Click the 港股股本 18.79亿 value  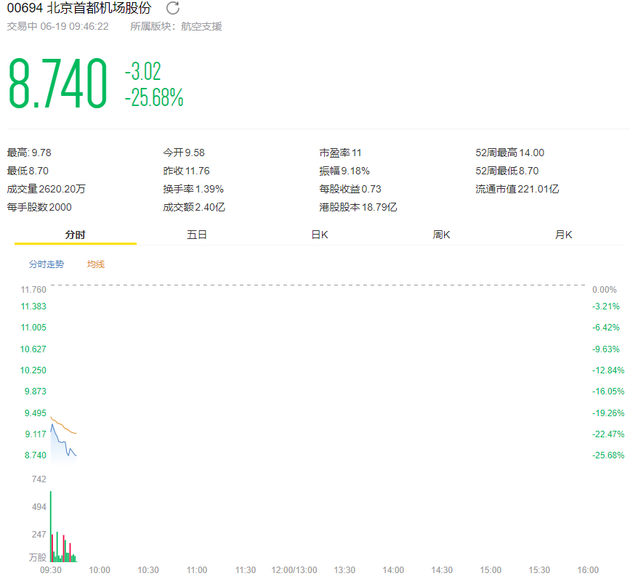[x=358, y=207]
